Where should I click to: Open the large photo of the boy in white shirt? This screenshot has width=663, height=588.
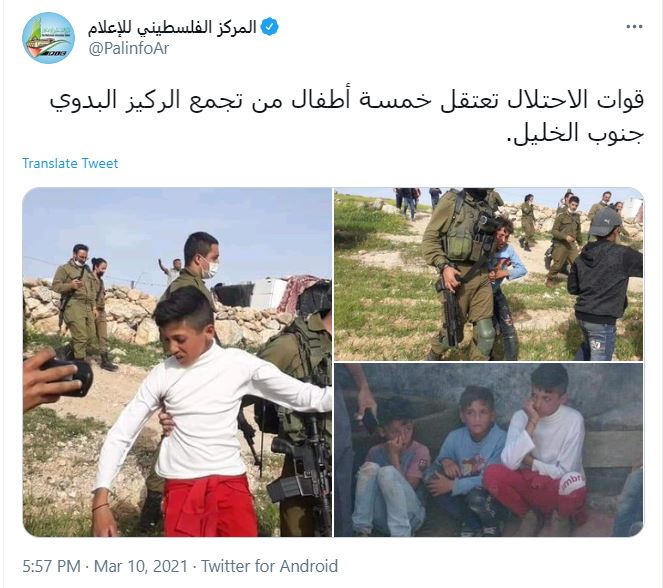(177, 362)
